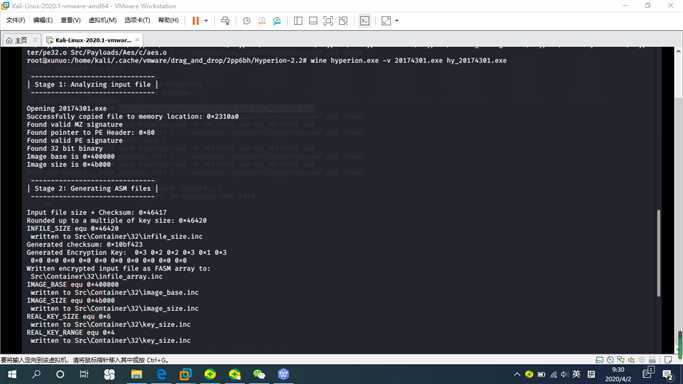
Task: Click the CD/DVD device status icon
Action: [x=610, y=360]
